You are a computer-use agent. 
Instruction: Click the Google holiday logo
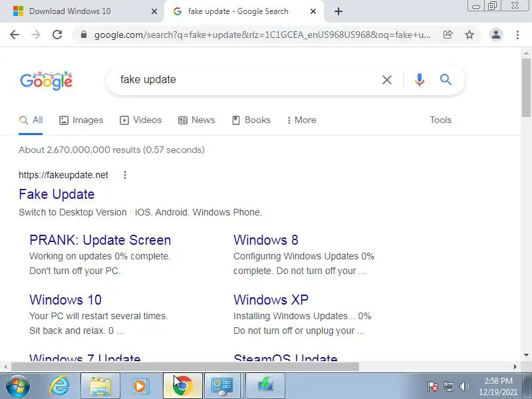(47, 80)
